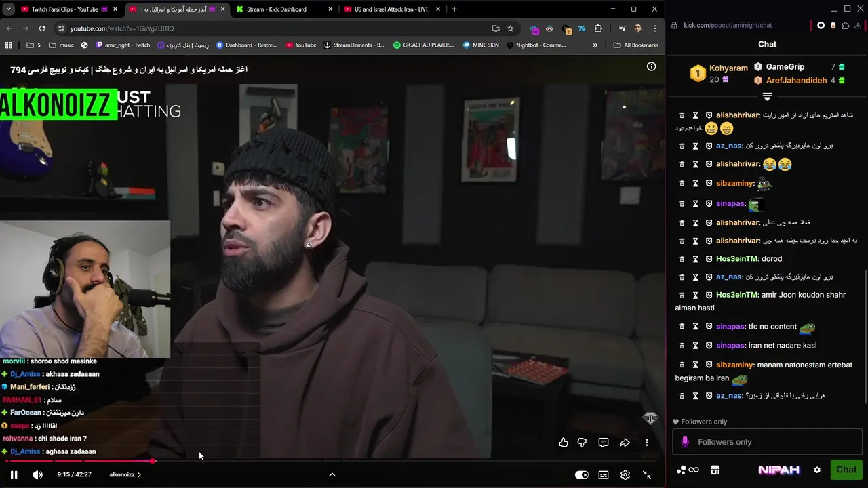Expand hidden bookmarks overflow chevron
This screenshot has width=868, height=488.
pyautogui.click(x=595, y=45)
